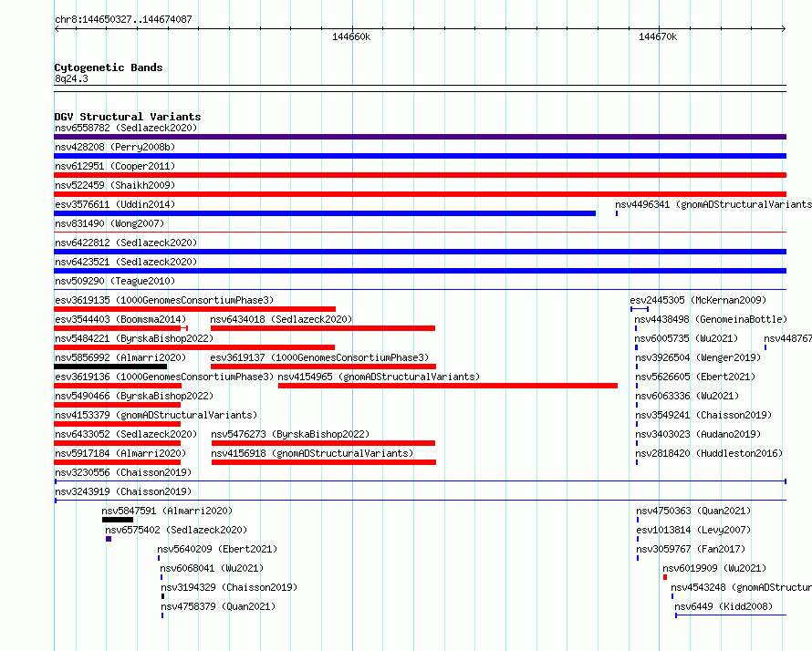Screen dimensions: 812x651
Task: Open nsv3194329 (Chaisson2019) variant
Action: pyautogui.click(x=229, y=587)
